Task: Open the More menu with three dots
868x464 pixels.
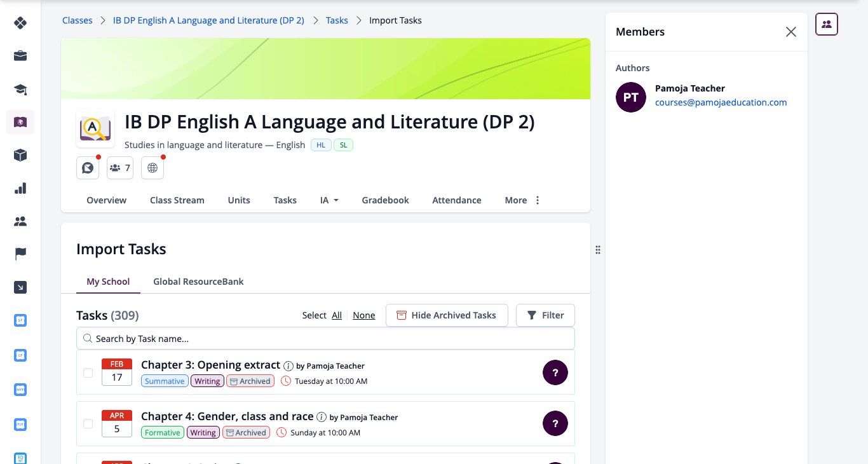Action: click(x=523, y=200)
